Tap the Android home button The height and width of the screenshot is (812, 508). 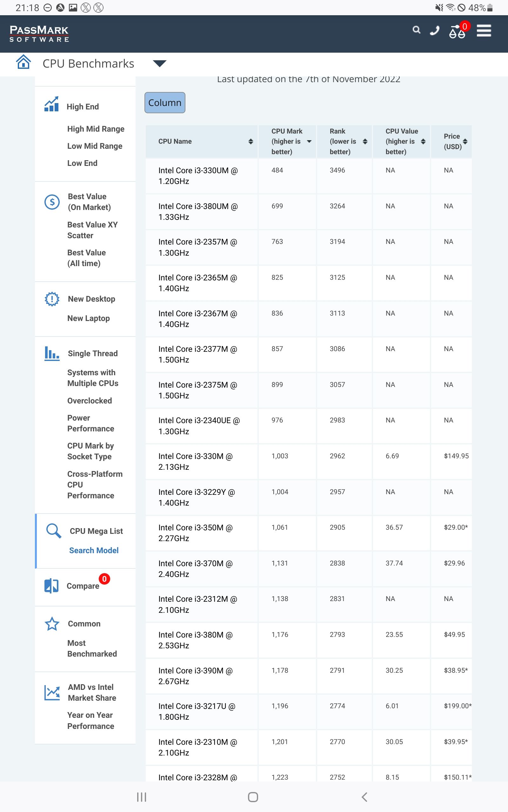[253, 797]
